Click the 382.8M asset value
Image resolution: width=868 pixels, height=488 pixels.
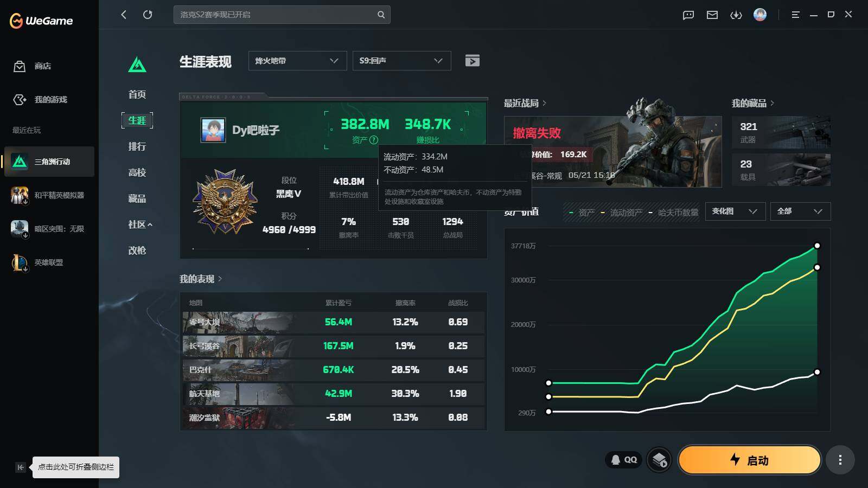[365, 124]
